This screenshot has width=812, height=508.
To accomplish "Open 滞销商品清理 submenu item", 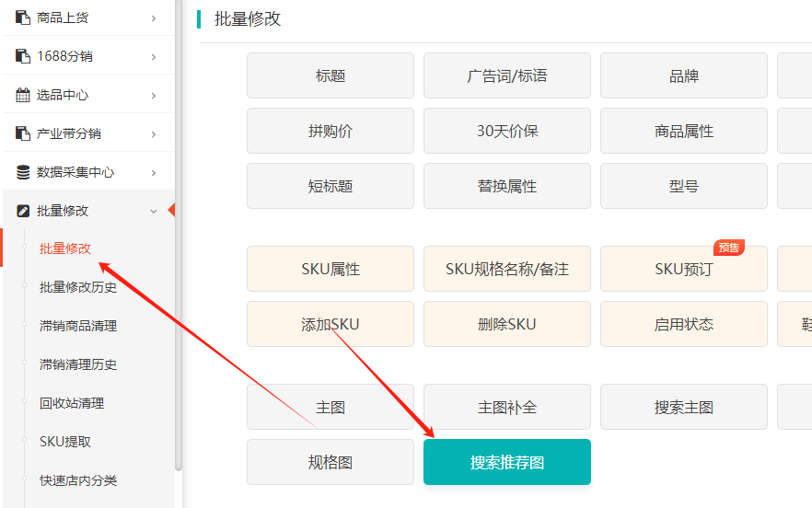I will (78, 326).
